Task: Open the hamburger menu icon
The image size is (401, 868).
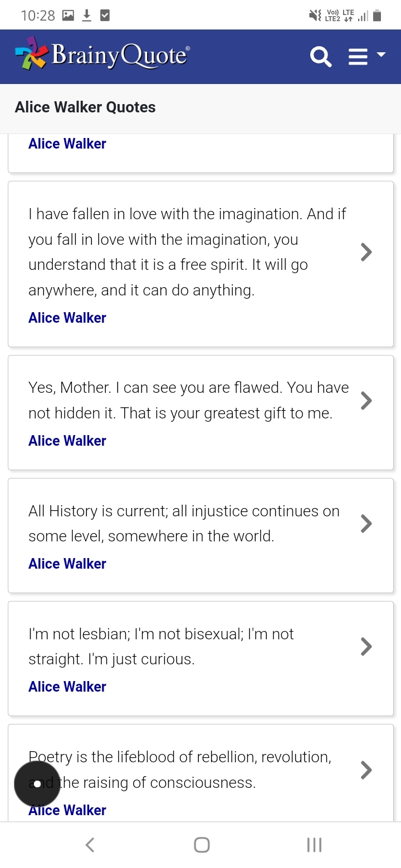Action: click(x=358, y=57)
